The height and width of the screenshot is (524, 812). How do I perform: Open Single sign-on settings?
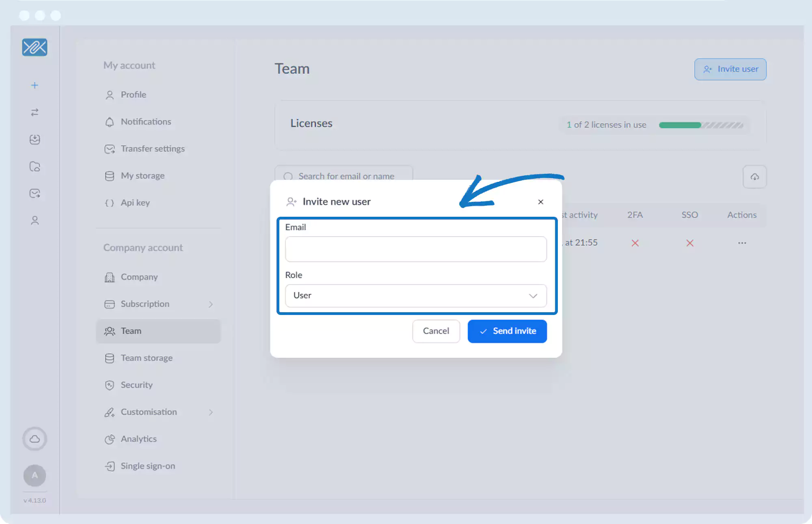point(148,466)
